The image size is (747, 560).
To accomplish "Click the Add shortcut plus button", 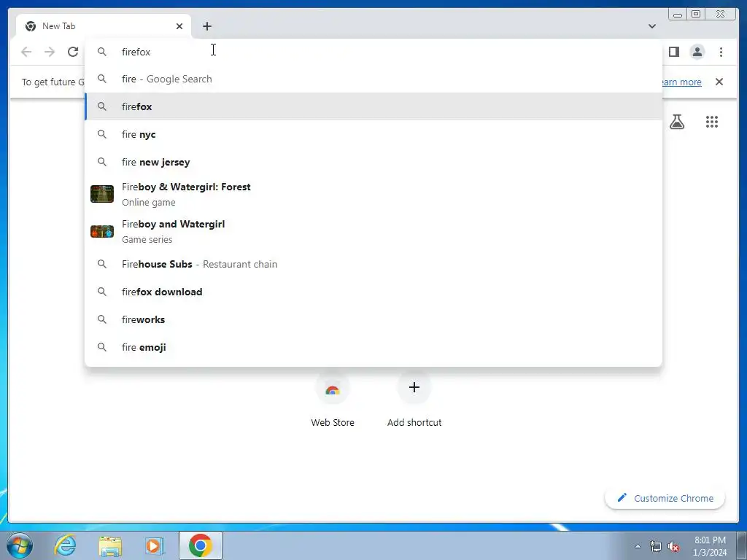I will coord(414,387).
